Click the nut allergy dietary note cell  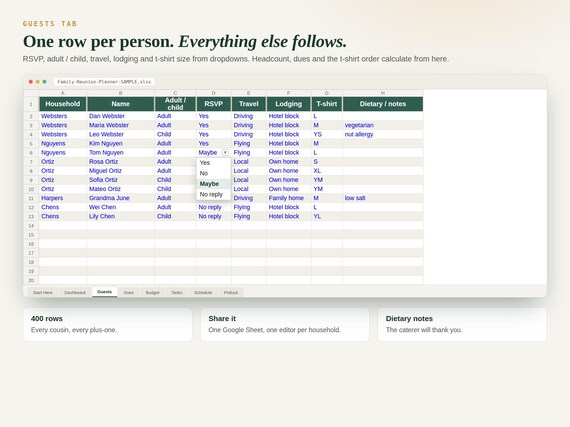tap(383, 134)
